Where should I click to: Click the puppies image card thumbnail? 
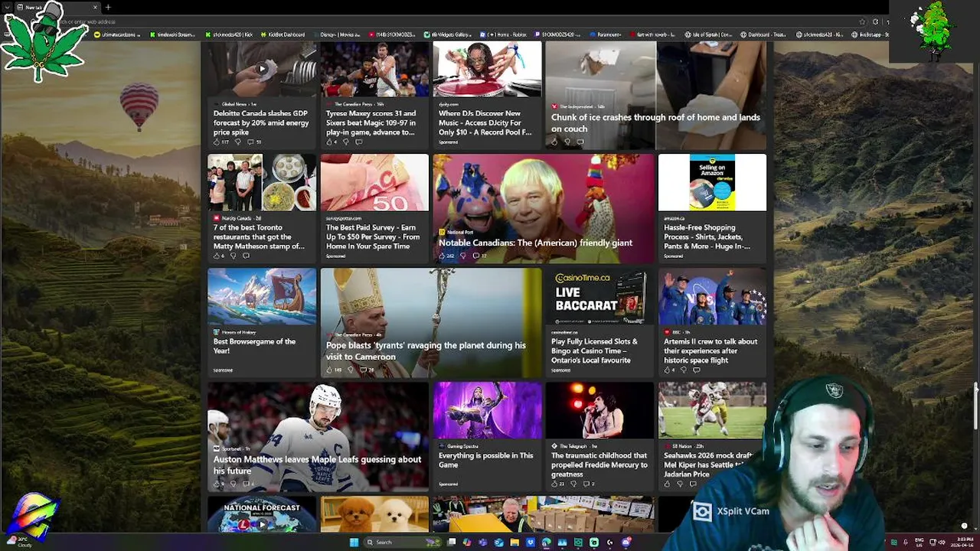click(x=374, y=514)
